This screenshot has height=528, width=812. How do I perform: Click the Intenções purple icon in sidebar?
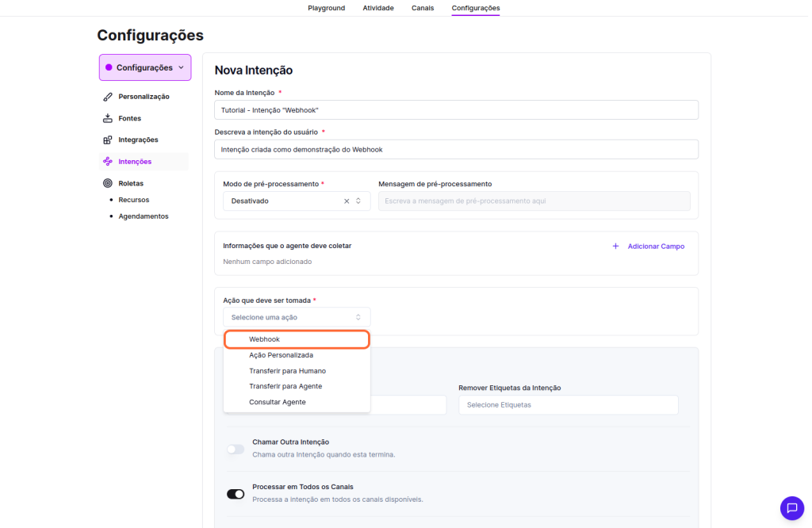[108, 162]
